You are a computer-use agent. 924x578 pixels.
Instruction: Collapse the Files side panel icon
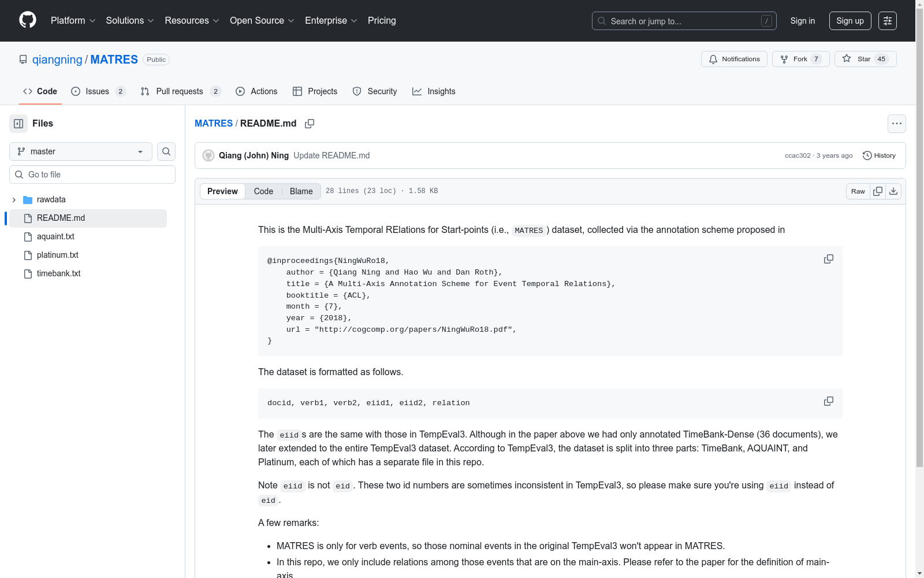point(18,124)
